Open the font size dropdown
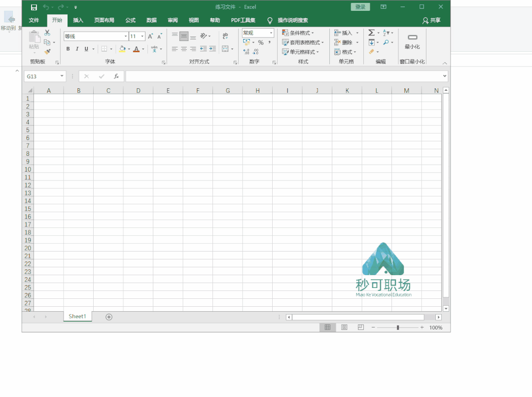The height and width of the screenshot is (397, 532). tap(142, 36)
